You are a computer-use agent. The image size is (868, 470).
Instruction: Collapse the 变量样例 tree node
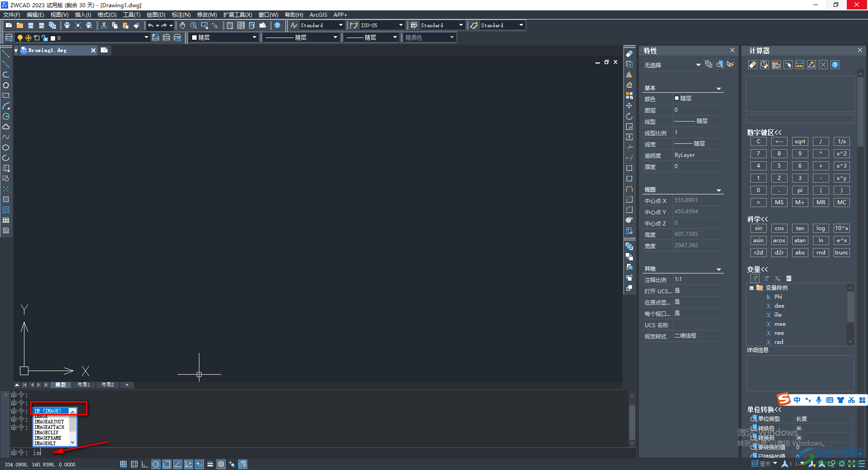tap(751, 288)
